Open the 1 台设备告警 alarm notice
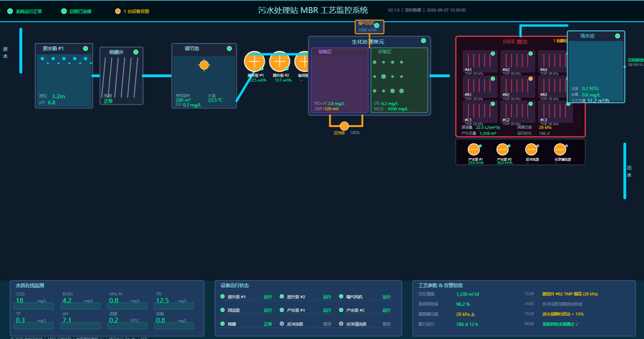 point(132,11)
